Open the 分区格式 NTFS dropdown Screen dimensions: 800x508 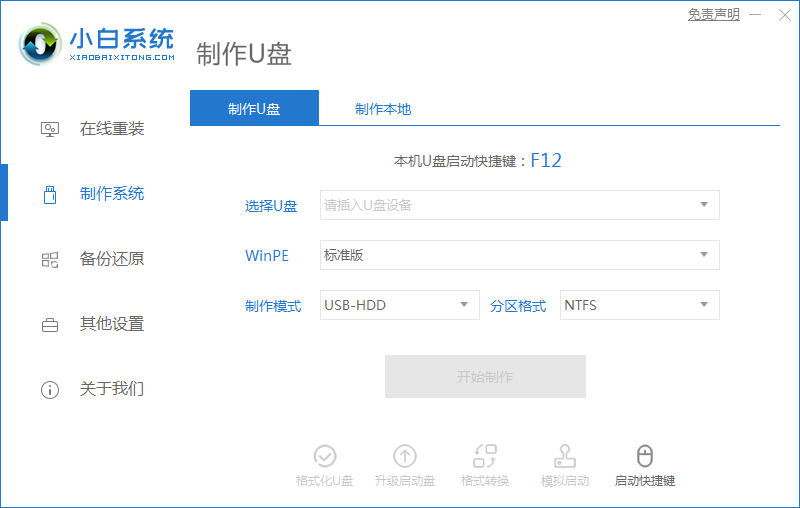pyautogui.click(x=640, y=305)
